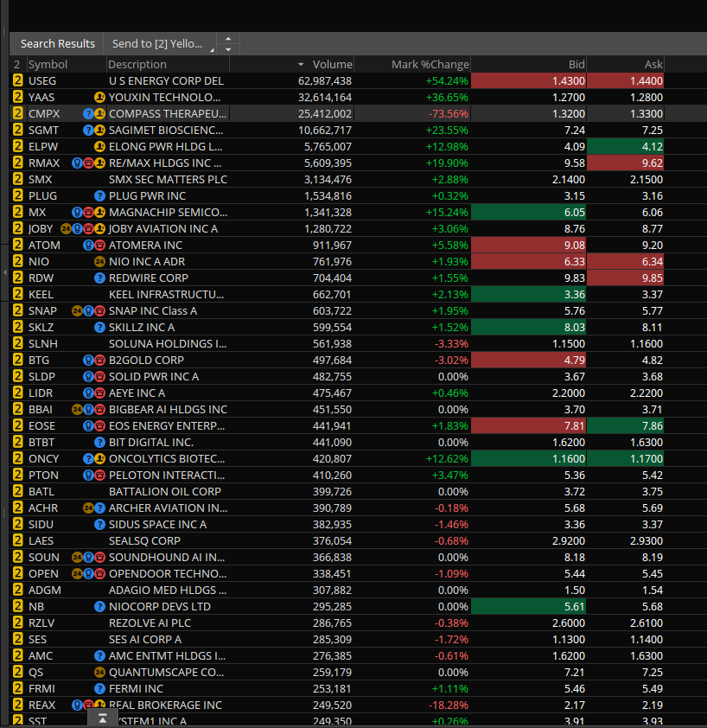Click the red-highlighted USEG bid 1.4300
This screenshot has width=707, height=728.
pos(529,80)
